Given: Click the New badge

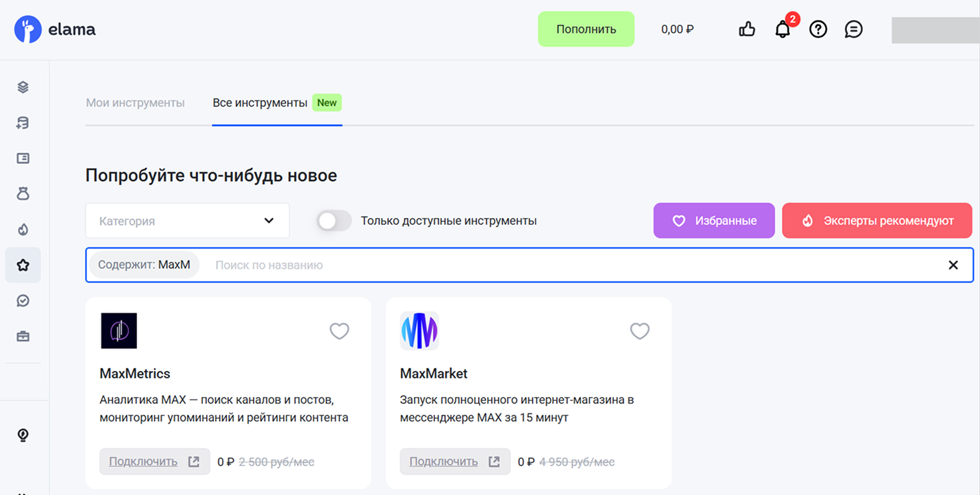Looking at the screenshot, I should click(x=327, y=103).
